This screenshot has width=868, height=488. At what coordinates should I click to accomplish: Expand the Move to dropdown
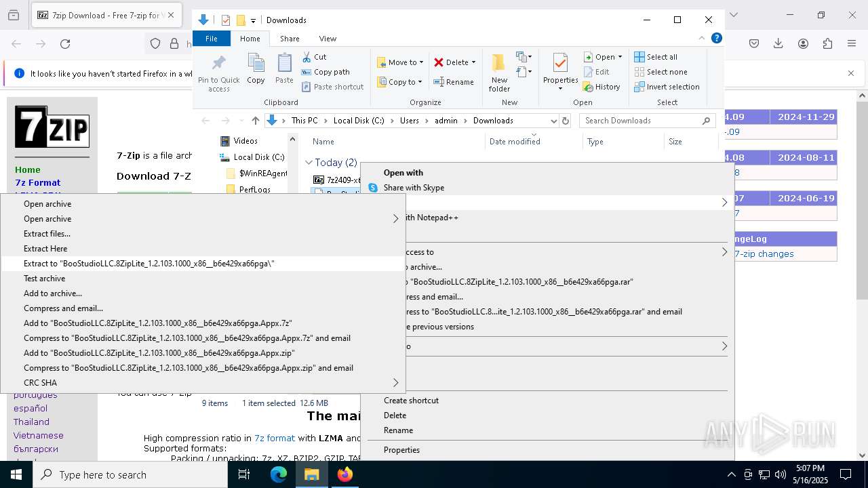pos(421,62)
